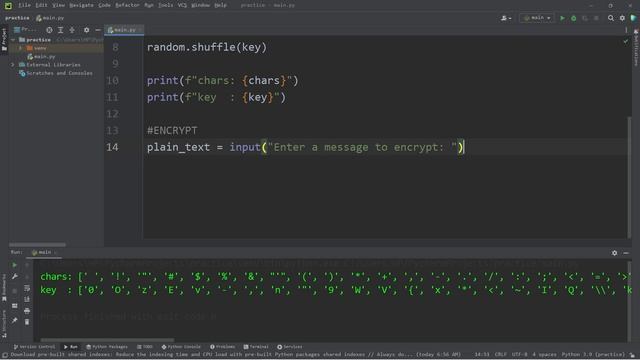Open the View menu
This screenshot has width=640, height=360.
pos(59,5)
